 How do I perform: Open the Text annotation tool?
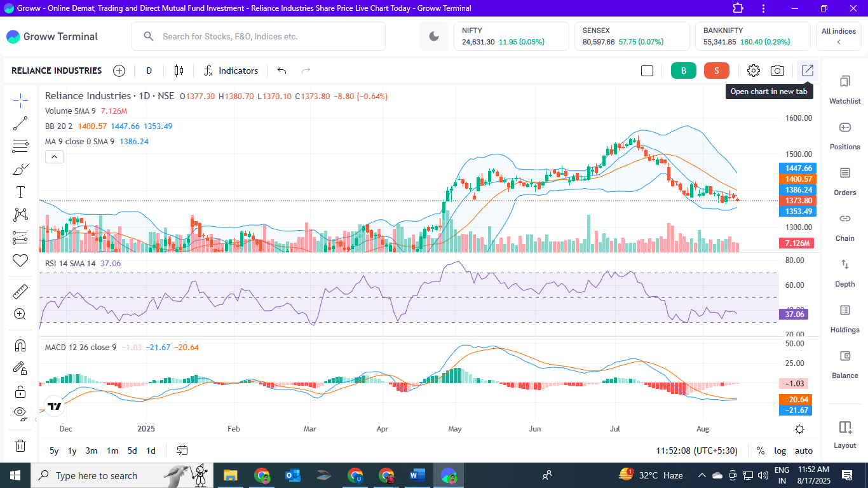point(20,191)
